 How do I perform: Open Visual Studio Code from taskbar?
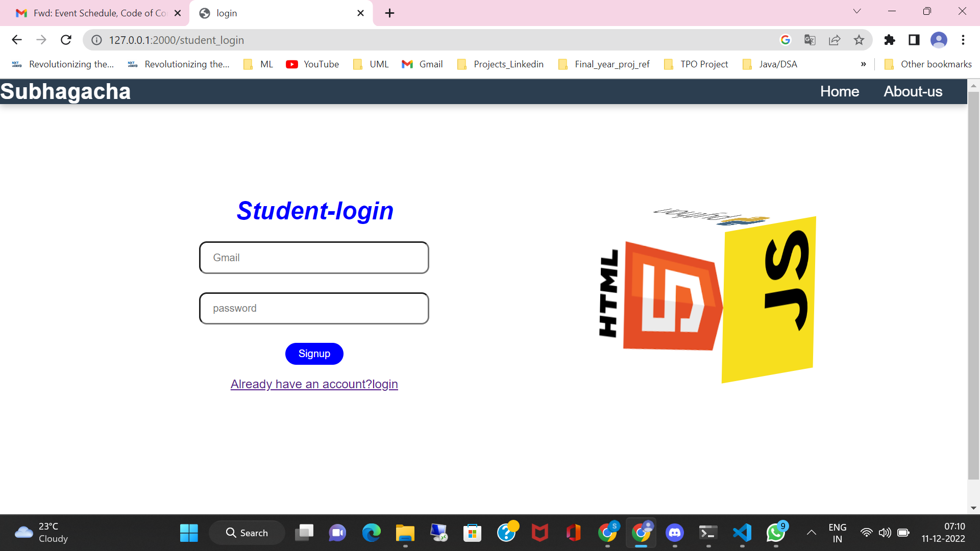(742, 533)
